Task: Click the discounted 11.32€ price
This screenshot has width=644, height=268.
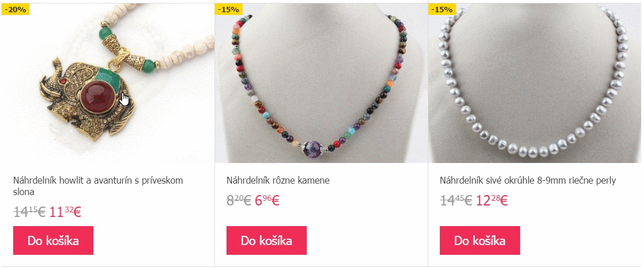Action: pyautogui.click(x=65, y=212)
